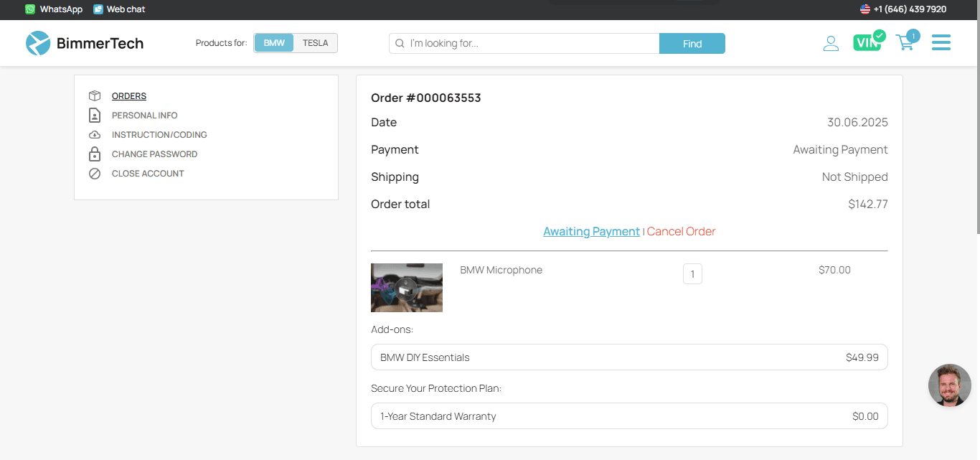The height and width of the screenshot is (460, 980).
Task: Open the Personal Info menu item
Action: [x=144, y=116]
